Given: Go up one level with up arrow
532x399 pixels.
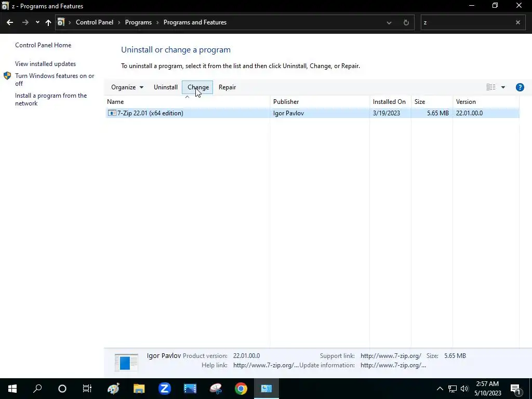Looking at the screenshot, I should point(48,22).
